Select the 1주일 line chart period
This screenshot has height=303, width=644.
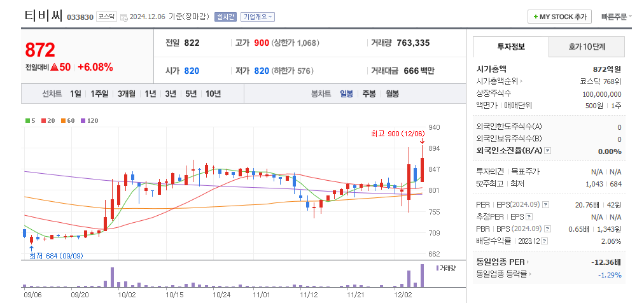click(x=99, y=94)
